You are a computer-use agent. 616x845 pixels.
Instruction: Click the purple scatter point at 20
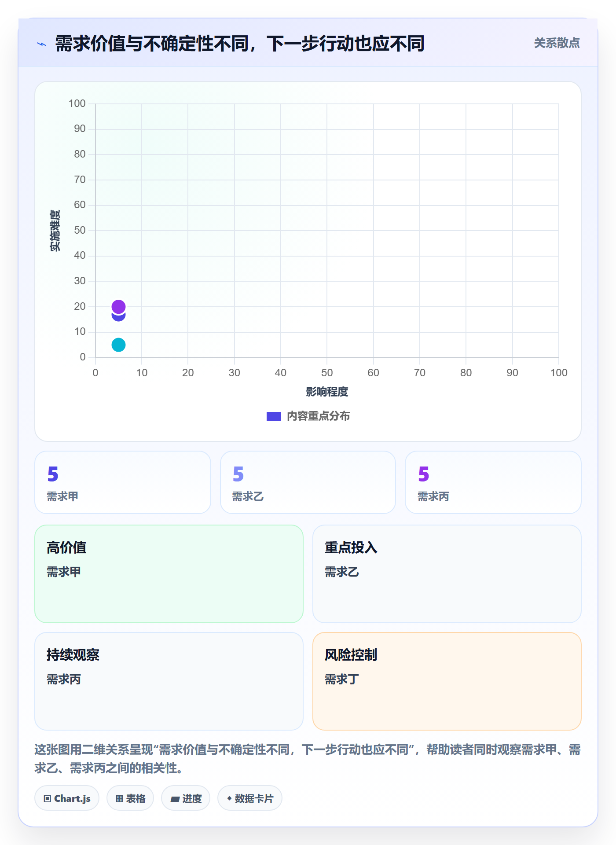[x=118, y=306]
